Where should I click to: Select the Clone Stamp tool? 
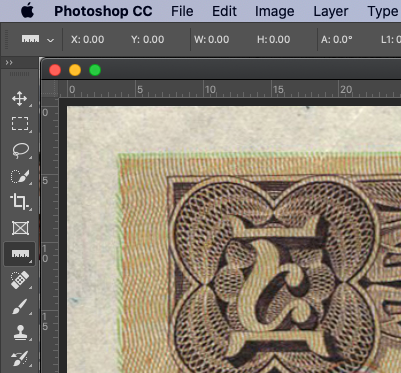[x=20, y=332]
